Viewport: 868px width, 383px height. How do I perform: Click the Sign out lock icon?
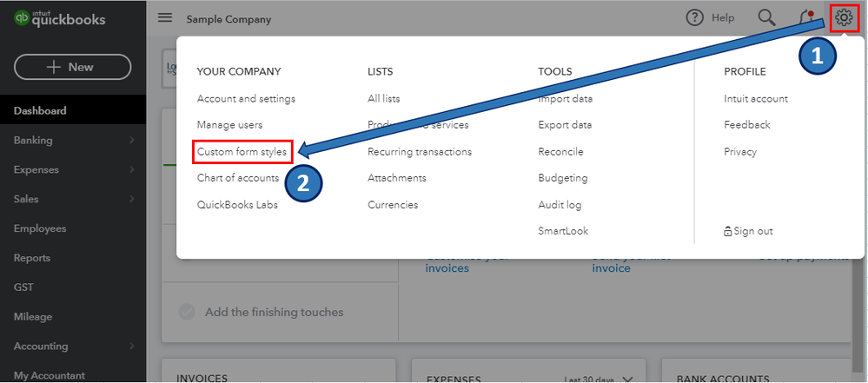point(728,232)
